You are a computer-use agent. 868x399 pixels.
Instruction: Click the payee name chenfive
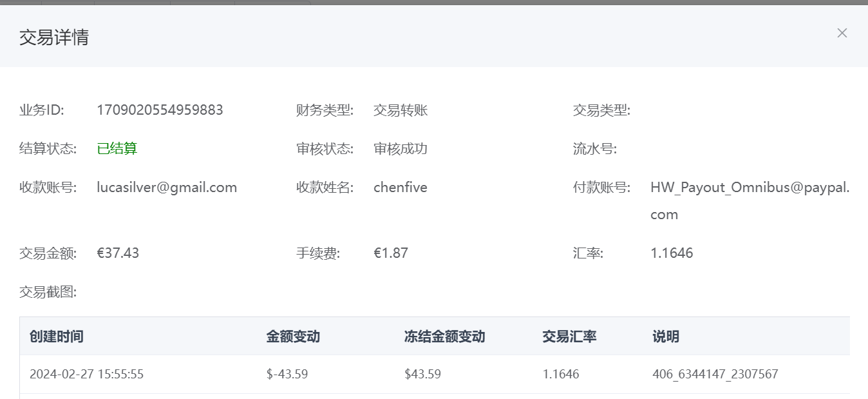[x=400, y=188]
